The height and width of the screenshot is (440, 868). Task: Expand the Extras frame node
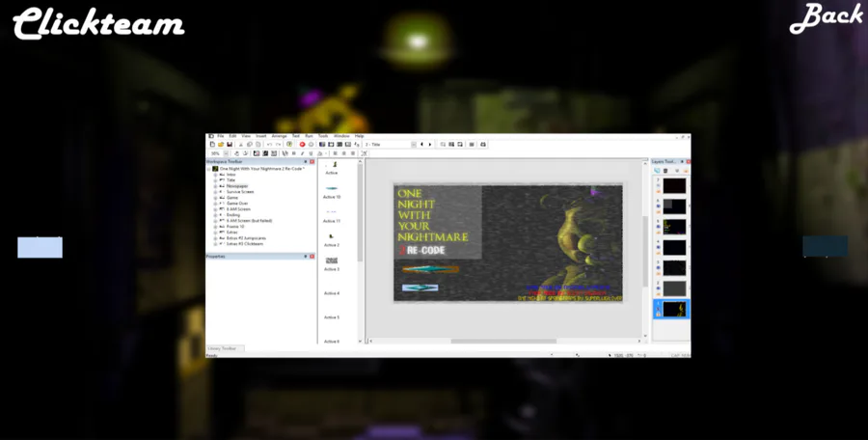(215, 233)
